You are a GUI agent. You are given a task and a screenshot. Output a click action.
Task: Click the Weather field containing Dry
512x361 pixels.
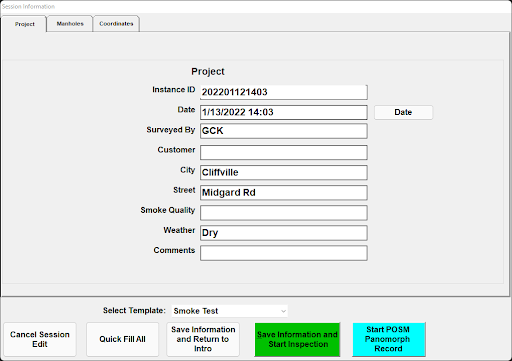[x=284, y=233]
